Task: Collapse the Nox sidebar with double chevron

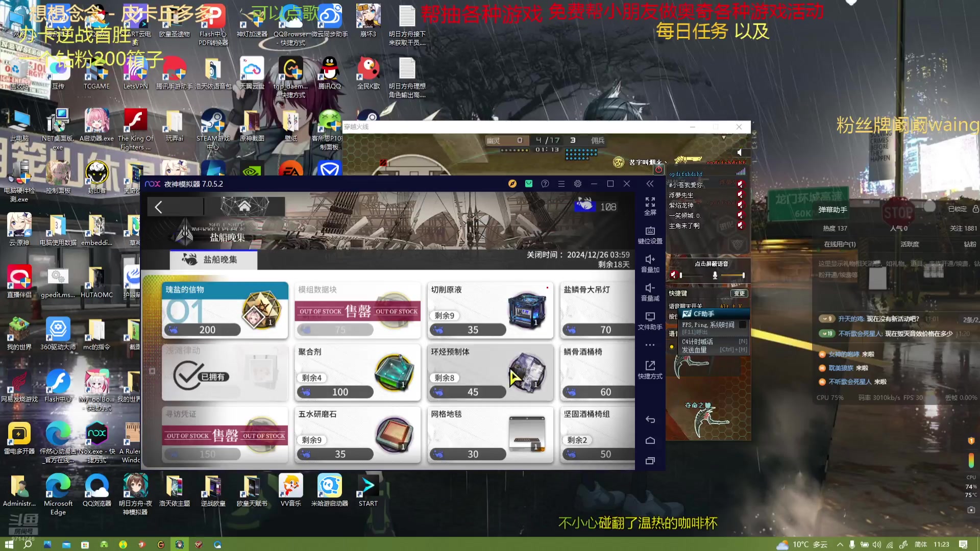Action: tap(650, 184)
